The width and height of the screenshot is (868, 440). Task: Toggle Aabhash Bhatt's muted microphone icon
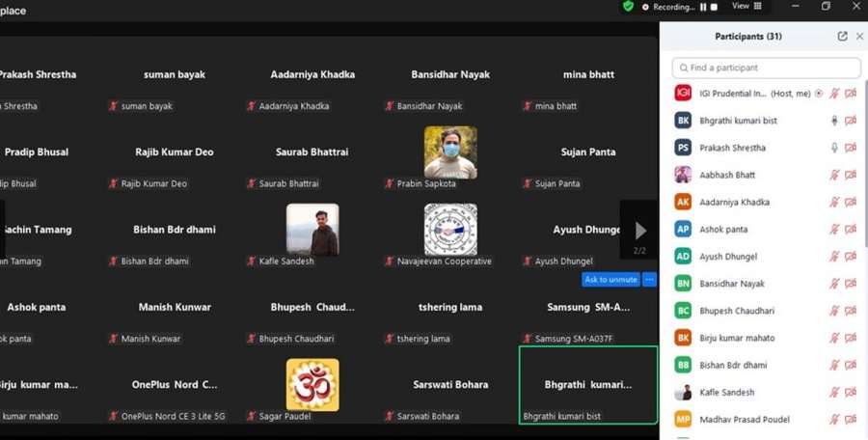point(834,175)
